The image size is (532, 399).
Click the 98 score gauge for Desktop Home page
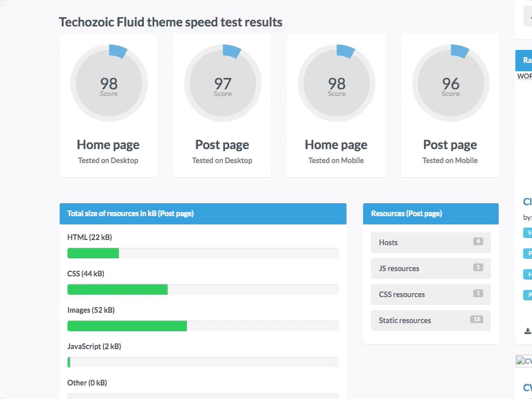click(x=109, y=83)
